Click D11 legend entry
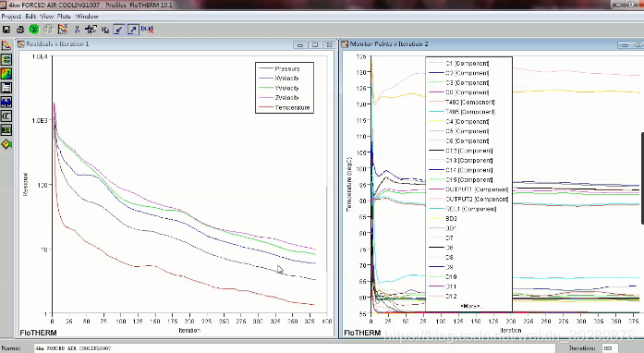 pyautogui.click(x=451, y=286)
